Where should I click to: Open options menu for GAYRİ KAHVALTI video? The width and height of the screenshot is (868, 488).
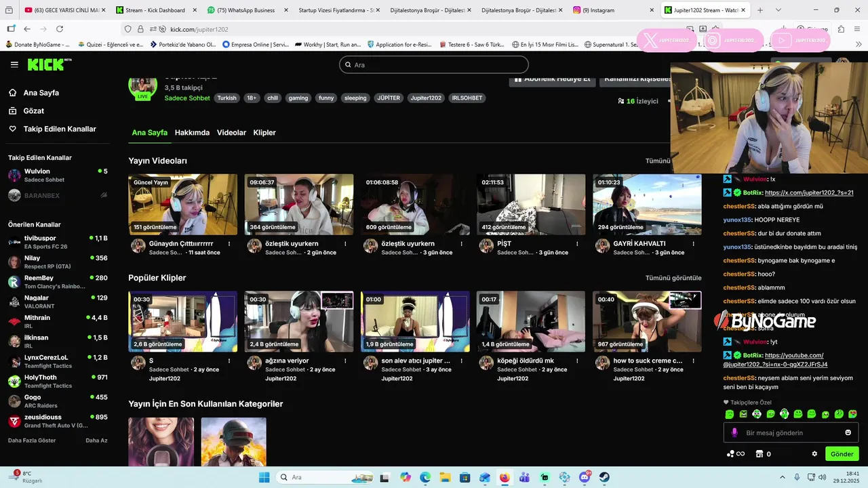click(693, 244)
